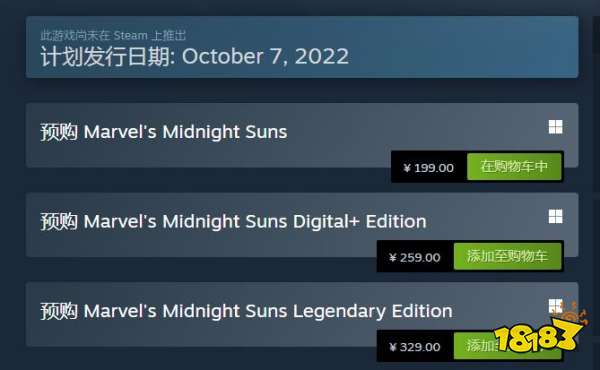This screenshot has width=600, height=370.
Task: Click Windows platform icon for standard Midnight Suns
Action: [555, 127]
